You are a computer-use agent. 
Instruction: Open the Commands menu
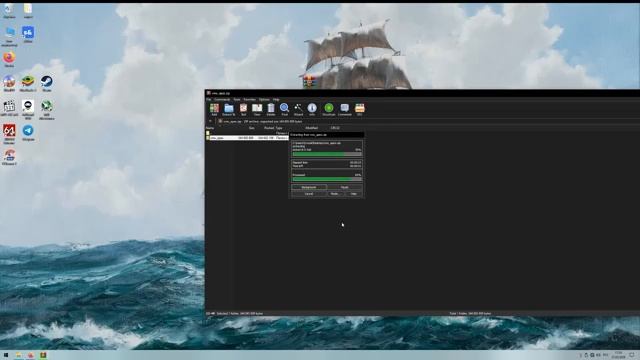(x=222, y=99)
